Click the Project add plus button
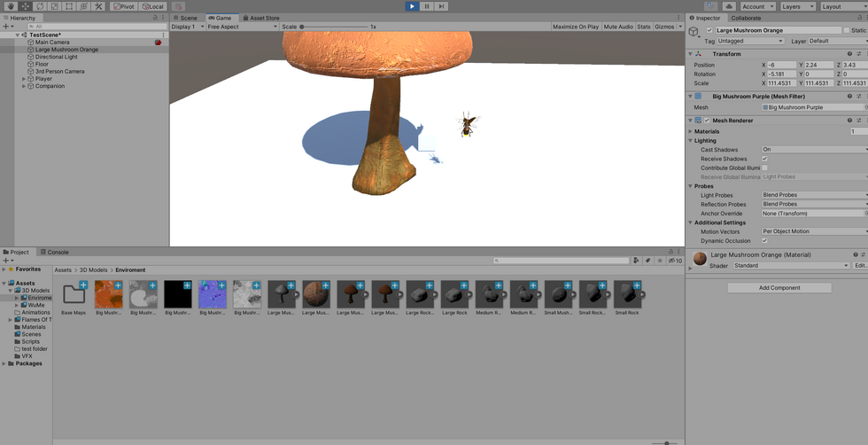 point(8,261)
